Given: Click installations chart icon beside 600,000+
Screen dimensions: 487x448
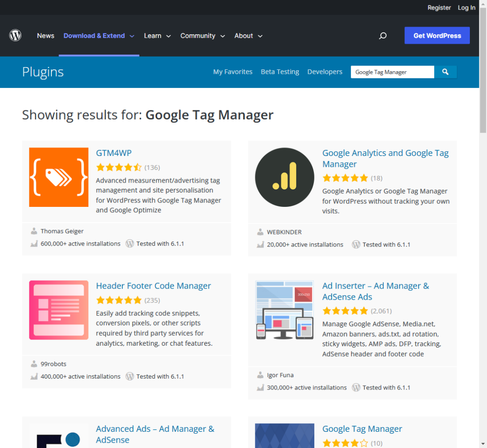Looking at the screenshot, I should click(x=34, y=243).
